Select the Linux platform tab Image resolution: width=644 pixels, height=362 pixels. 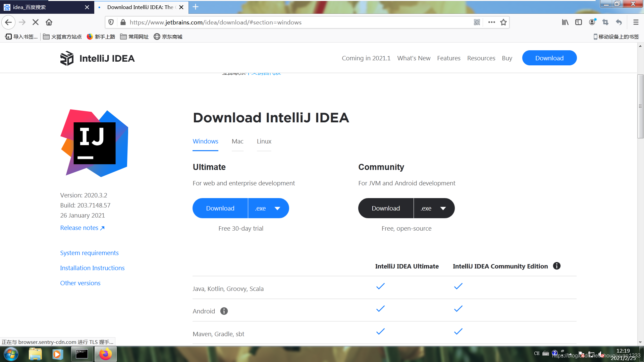(x=264, y=141)
